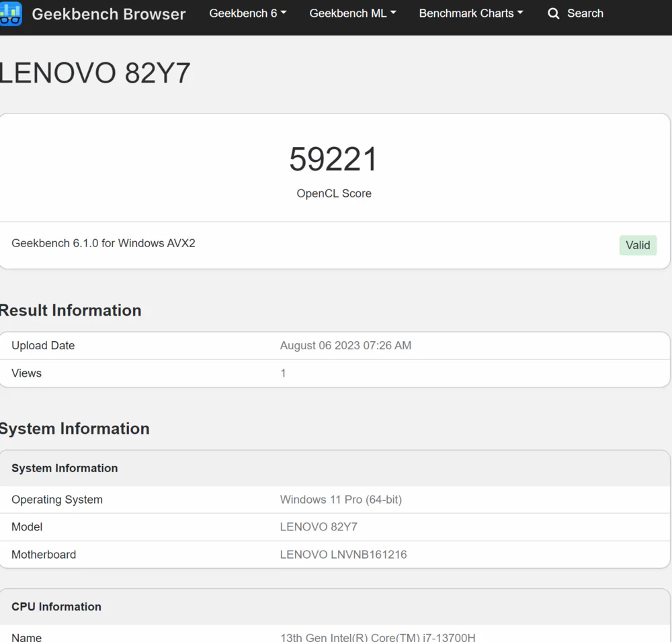
Task: Click Geekbench 6.1.0 for Windows AVX2 text
Action: click(x=103, y=243)
